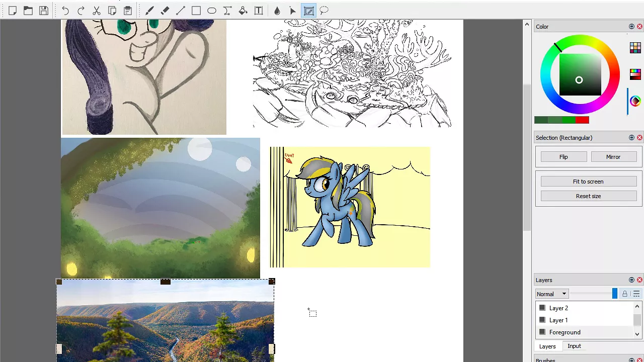
Task: Choose the dark green recent color swatch
Action: (x=541, y=120)
